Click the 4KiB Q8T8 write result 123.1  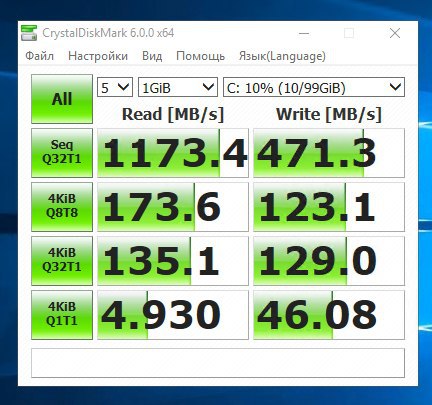[x=329, y=207]
